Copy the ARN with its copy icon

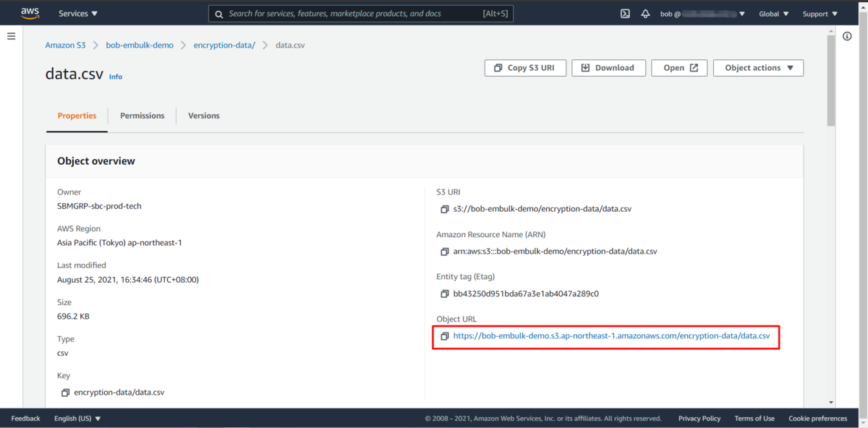[445, 252]
